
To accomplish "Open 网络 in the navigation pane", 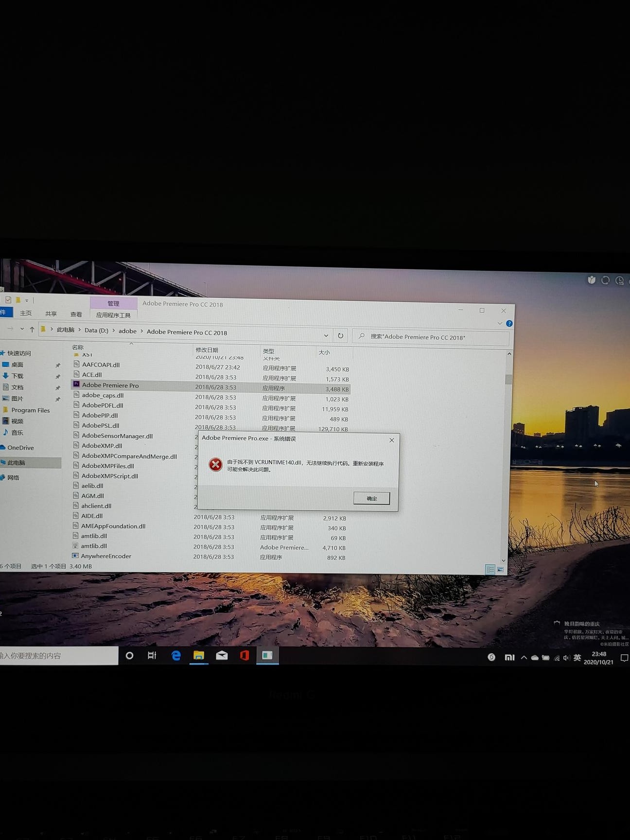I will point(13,478).
